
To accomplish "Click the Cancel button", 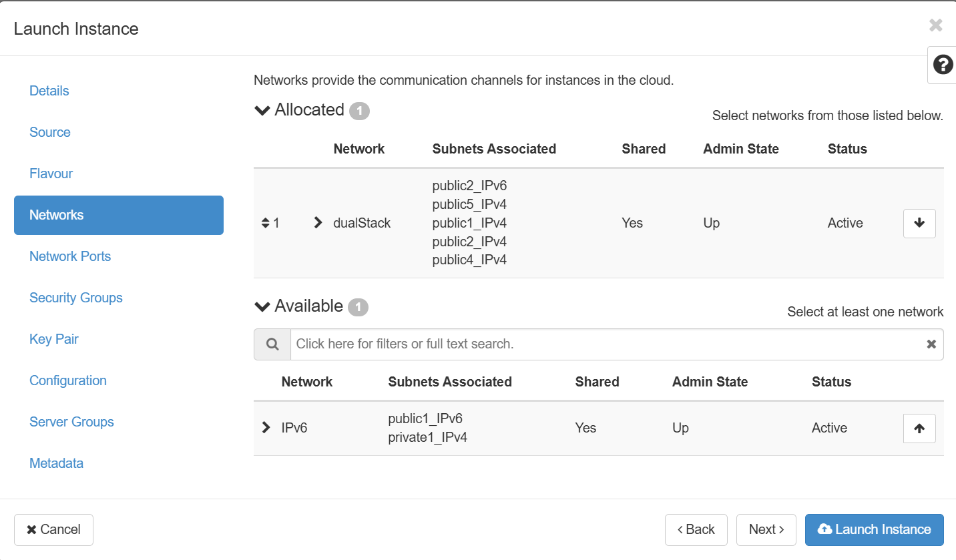I will (53, 529).
